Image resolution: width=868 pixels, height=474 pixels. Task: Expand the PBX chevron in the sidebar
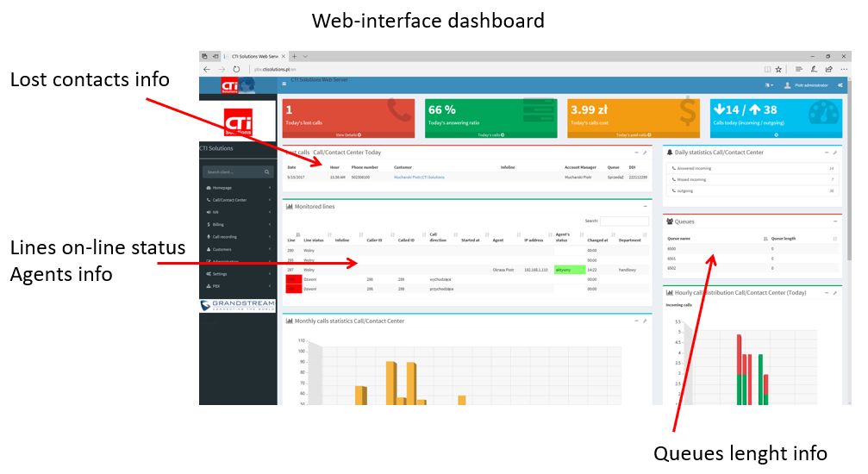click(x=270, y=286)
